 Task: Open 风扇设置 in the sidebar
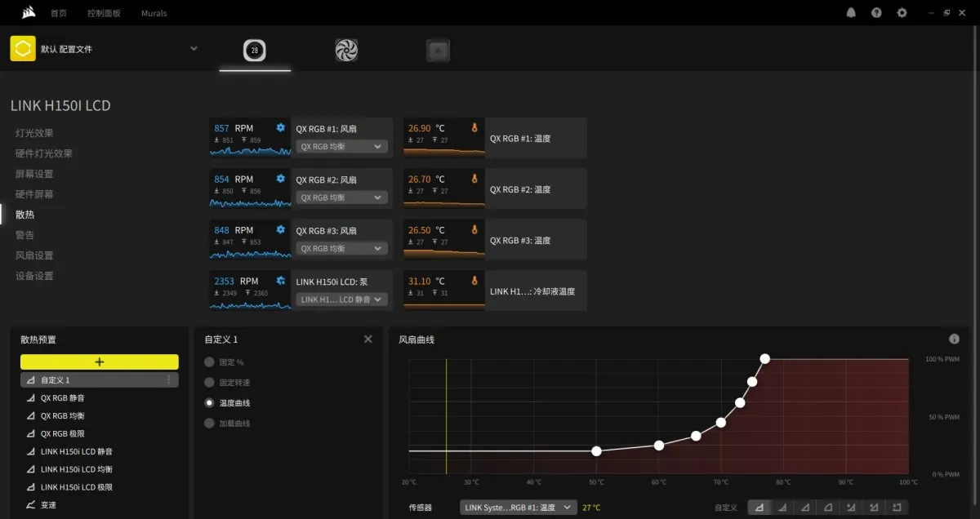coord(34,255)
